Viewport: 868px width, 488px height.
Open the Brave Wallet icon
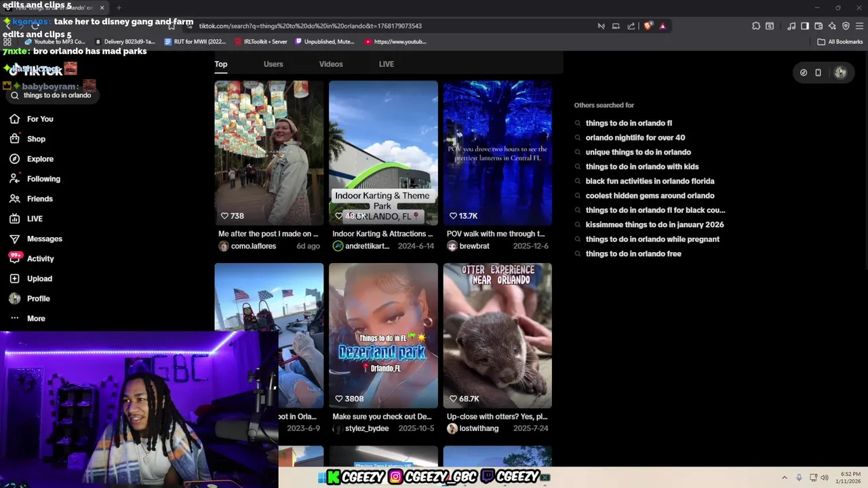click(x=818, y=26)
